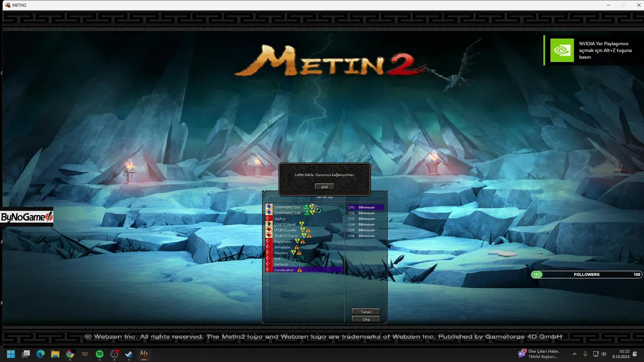
Task: Click the sapphire icon beside Safir server
Action: [x=269, y=213]
